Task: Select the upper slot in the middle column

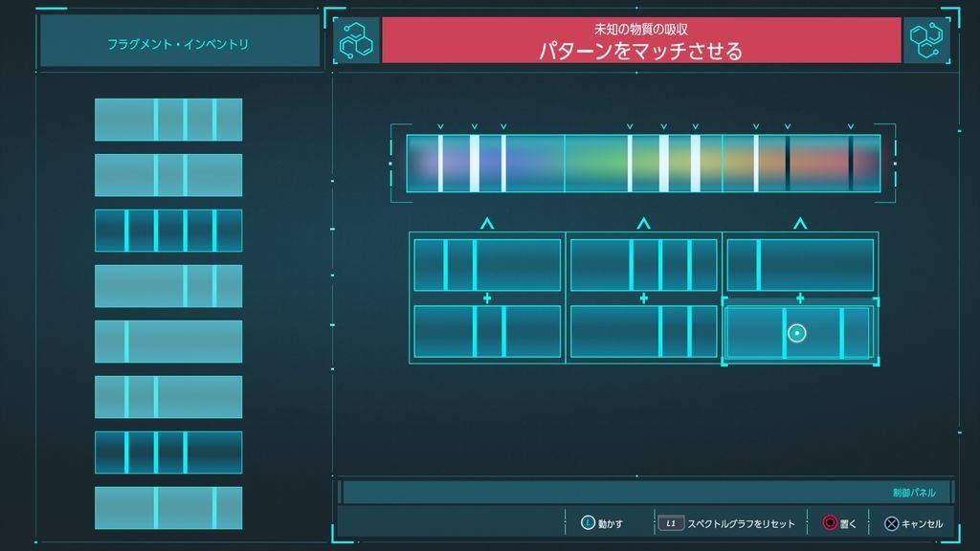Action: 644,265
